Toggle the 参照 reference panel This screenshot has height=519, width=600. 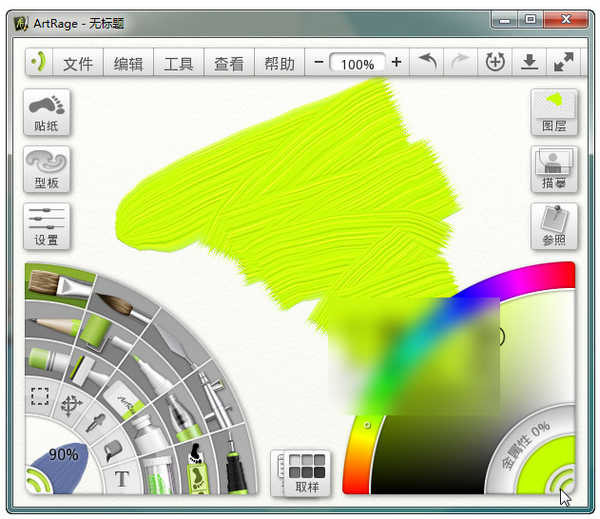pyautogui.click(x=553, y=226)
